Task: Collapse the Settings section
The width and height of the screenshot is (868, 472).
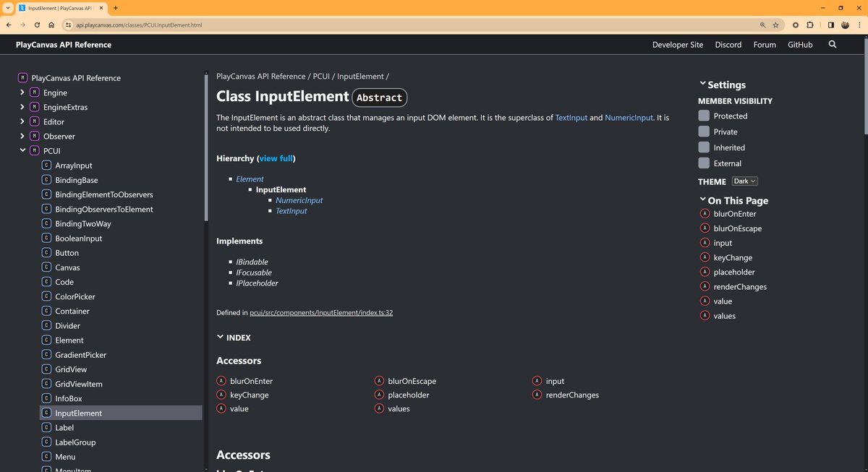Action: (722, 85)
